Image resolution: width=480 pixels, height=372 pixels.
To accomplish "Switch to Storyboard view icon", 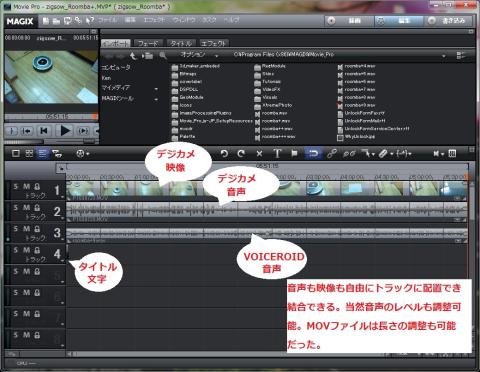I will (x=16, y=153).
